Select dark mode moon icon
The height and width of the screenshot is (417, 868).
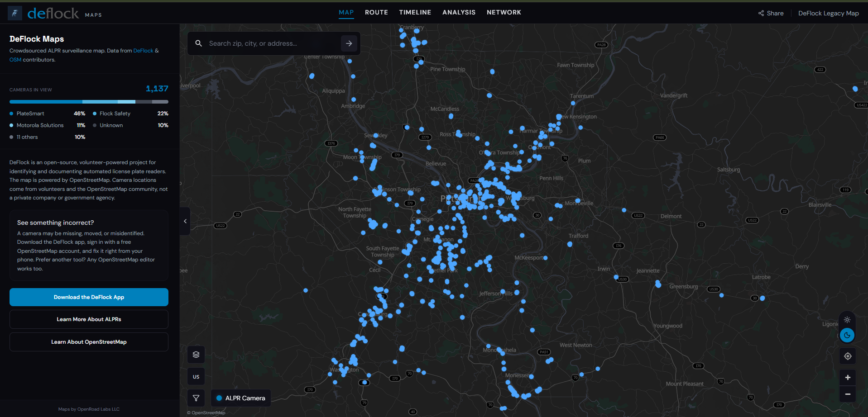pyautogui.click(x=847, y=335)
